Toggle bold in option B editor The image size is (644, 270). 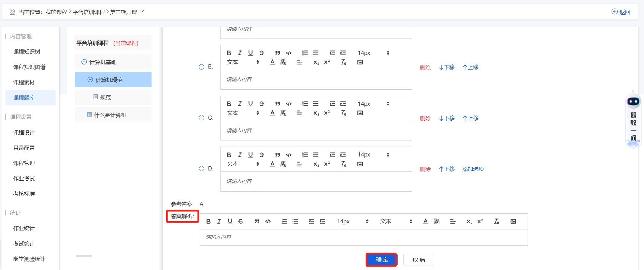click(x=229, y=53)
